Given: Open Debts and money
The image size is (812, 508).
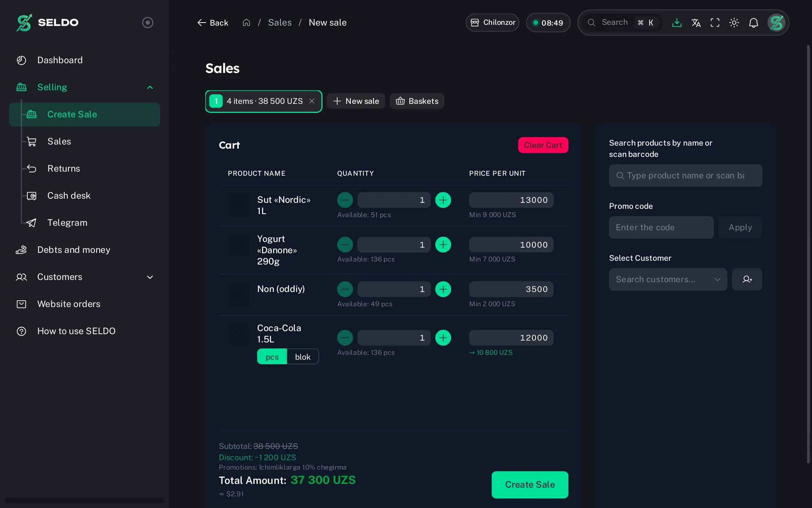Looking at the screenshot, I should (85, 250).
